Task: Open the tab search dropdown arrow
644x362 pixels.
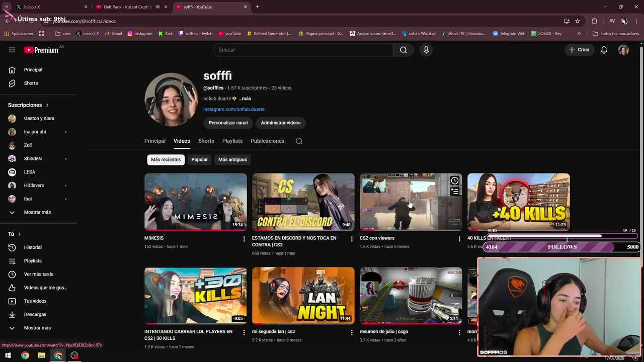Action: pos(7,7)
